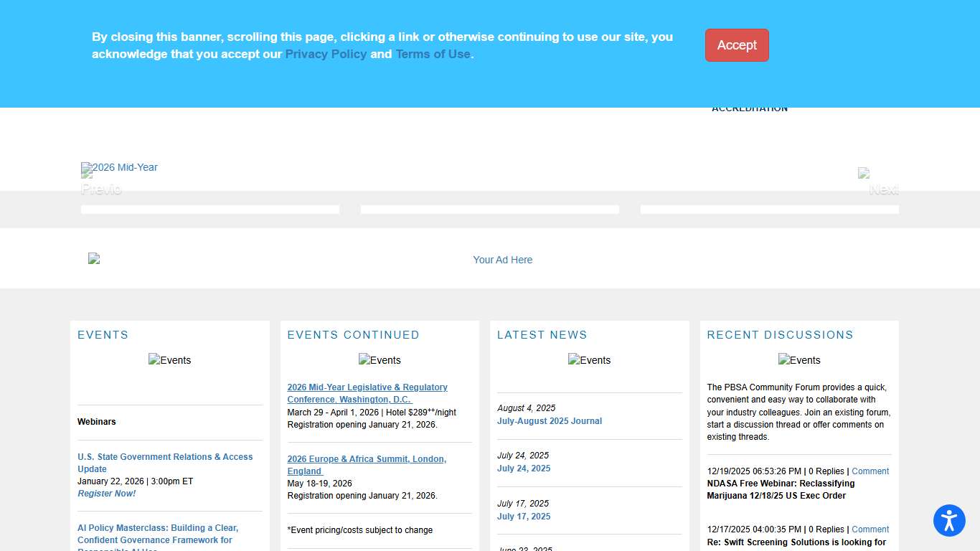Click the Events icon under Latest News

(x=589, y=360)
